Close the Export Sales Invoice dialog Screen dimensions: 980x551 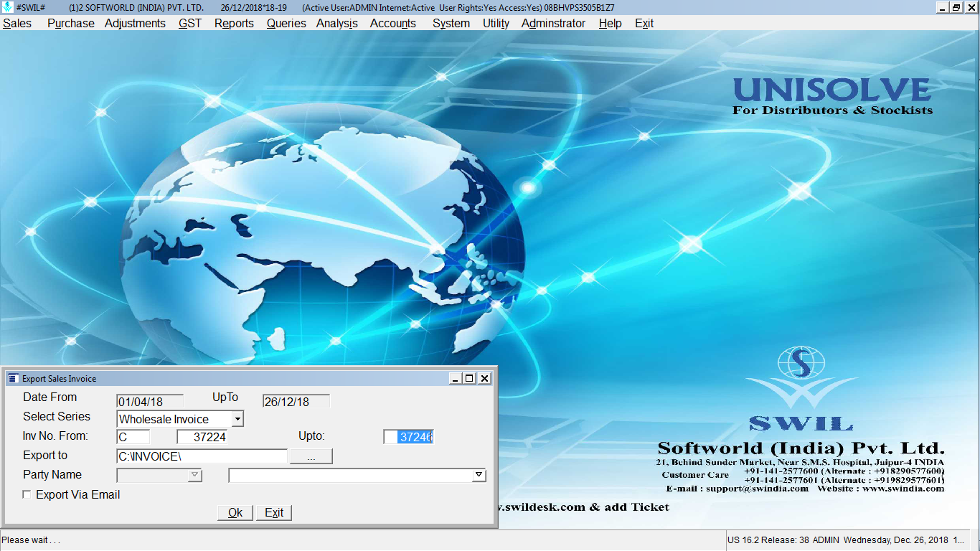pos(484,378)
